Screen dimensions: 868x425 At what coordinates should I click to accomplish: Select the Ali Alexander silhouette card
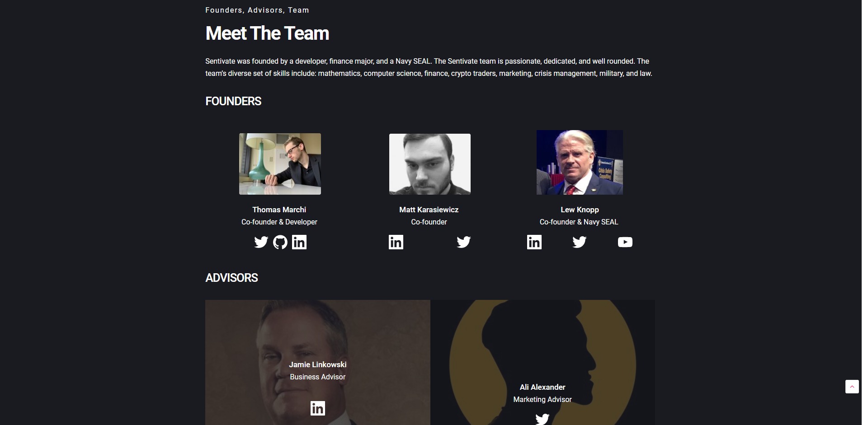pos(542,362)
